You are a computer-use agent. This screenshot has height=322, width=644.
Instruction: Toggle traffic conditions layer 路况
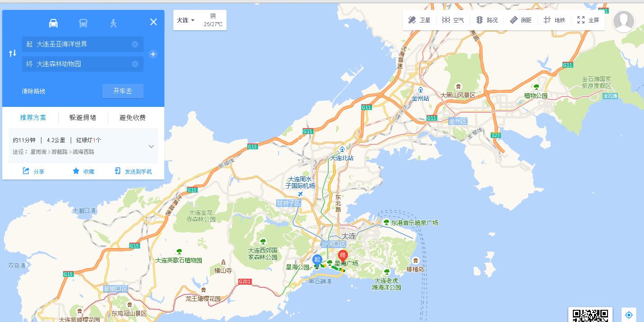tap(487, 20)
